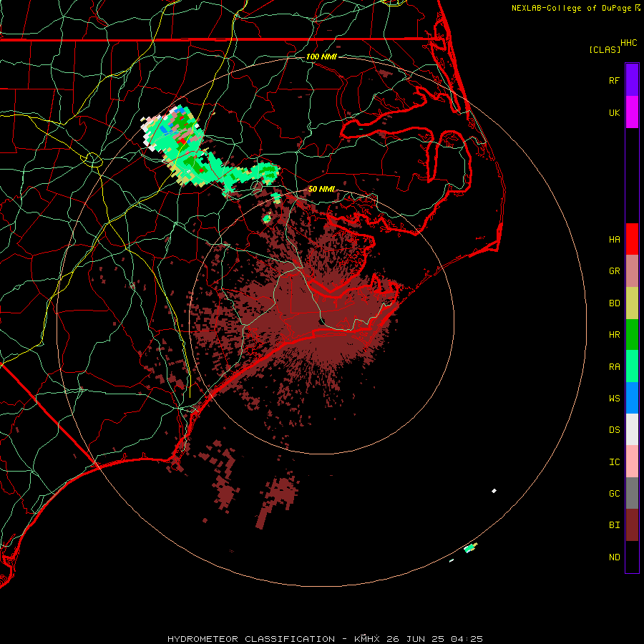Select the BD yellow legend block
The width and height of the screenshot is (644, 644).
632,303
